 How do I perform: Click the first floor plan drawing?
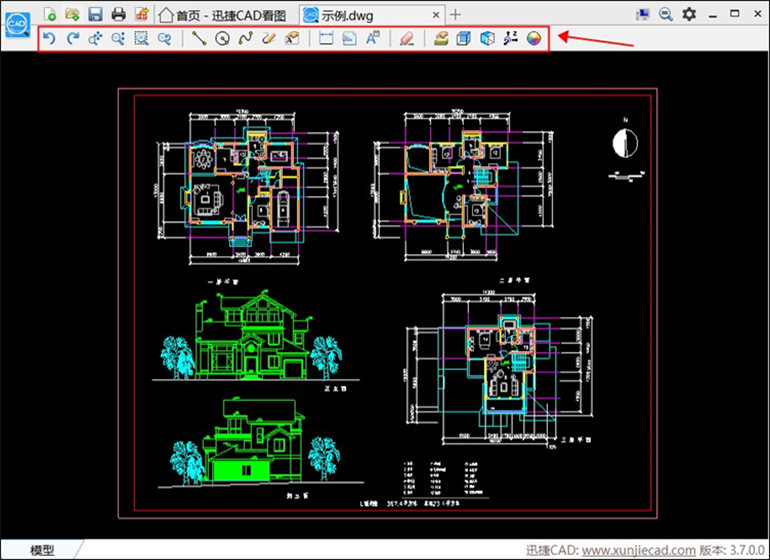[x=246, y=189]
